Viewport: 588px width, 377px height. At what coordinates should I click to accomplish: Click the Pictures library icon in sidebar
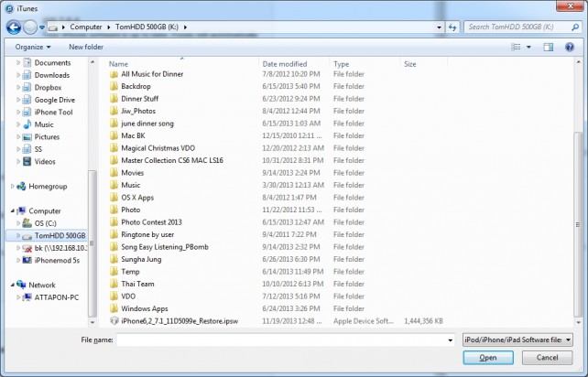(27, 136)
